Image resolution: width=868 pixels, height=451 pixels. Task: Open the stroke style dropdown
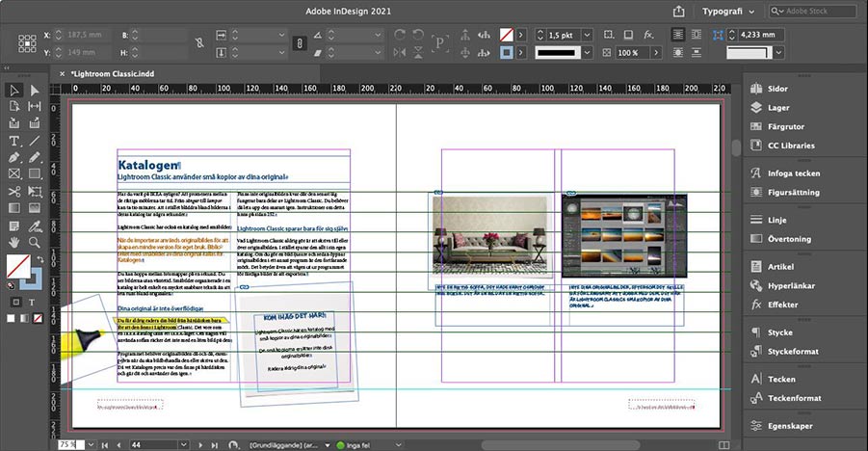pos(587,53)
